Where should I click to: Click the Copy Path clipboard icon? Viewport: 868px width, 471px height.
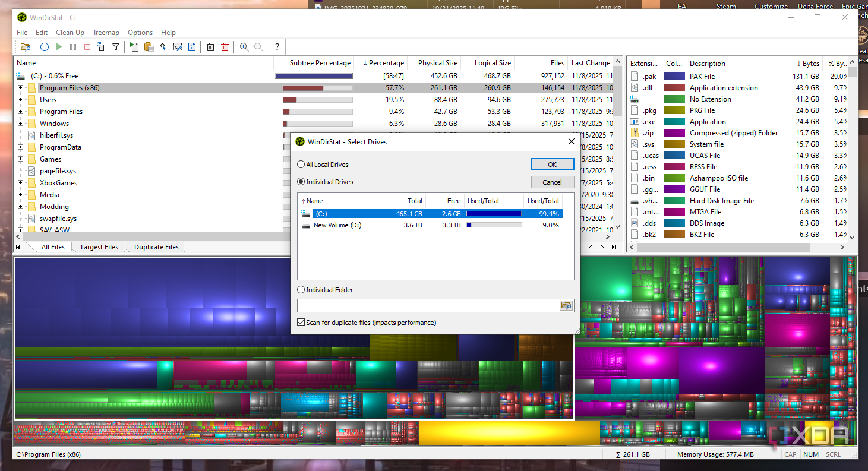tap(149, 47)
